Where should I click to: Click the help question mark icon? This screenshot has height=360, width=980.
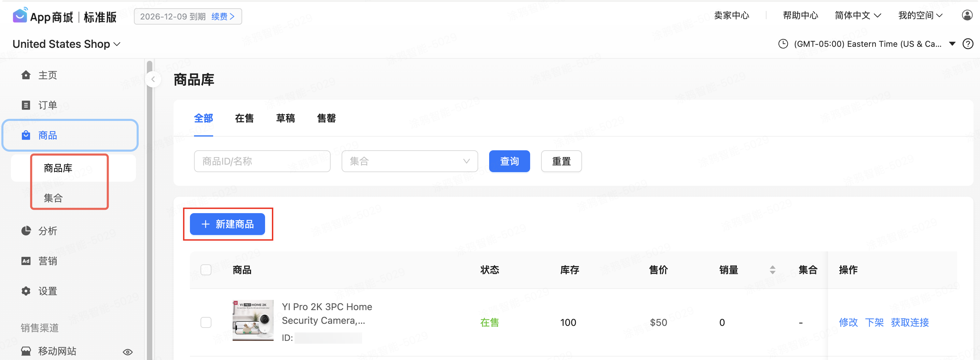point(968,44)
